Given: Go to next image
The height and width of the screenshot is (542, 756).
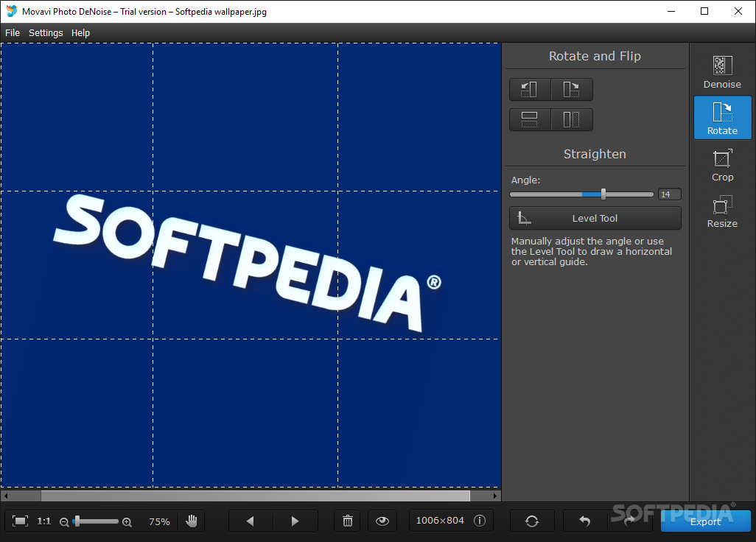Looking at the screenshot, I should tap(295, 521).
